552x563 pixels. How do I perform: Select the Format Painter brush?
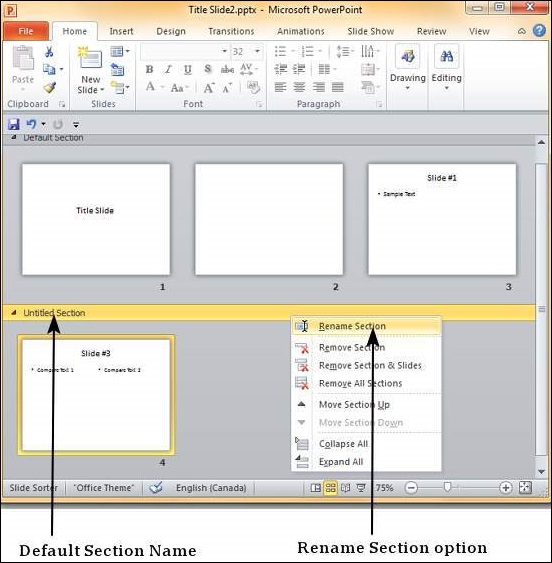[x=49, y=87]
